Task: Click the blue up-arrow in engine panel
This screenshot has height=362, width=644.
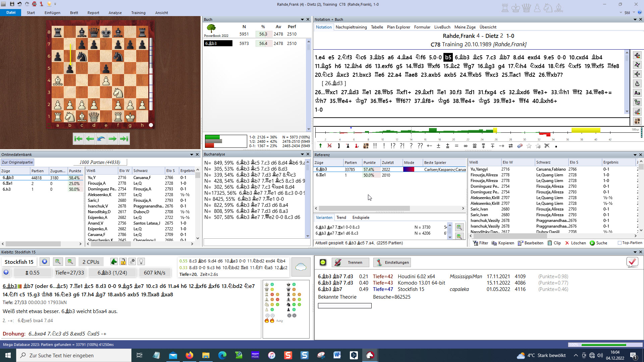Action: [x=6, y=273]
